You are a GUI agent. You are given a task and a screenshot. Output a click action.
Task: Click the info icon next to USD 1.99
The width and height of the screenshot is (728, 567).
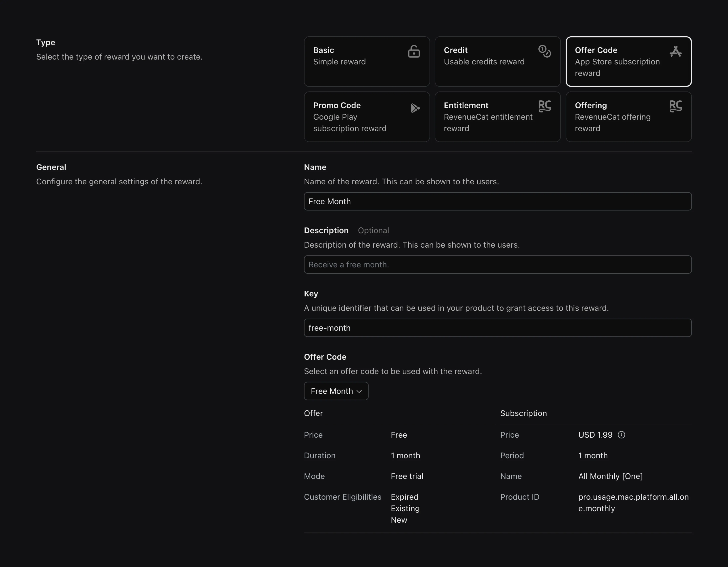coord(621,435)
